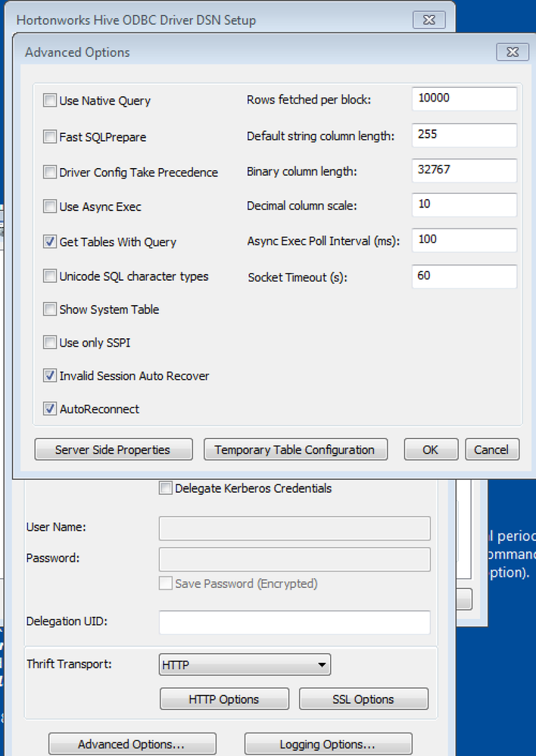Open Logging Options...
Image resolution: width=536 pixels, height=756 pixels.
(328, 744)
